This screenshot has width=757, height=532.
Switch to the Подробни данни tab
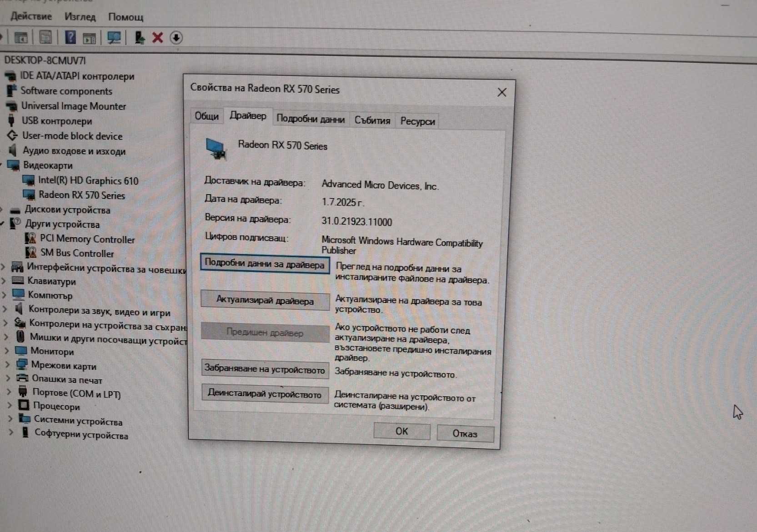point(311,119)
